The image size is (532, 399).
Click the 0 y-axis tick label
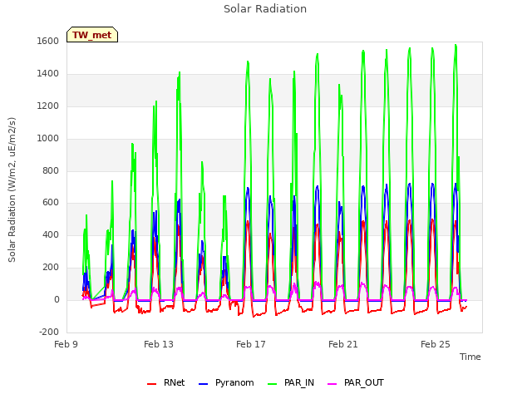coord(57,300)
